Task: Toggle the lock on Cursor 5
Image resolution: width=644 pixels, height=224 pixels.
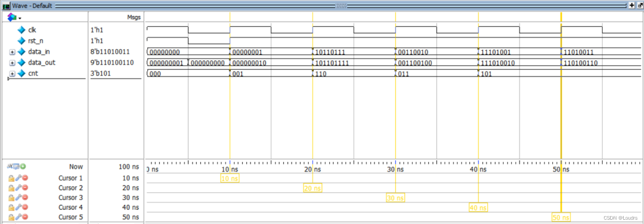Action: [x=11, y=217]
